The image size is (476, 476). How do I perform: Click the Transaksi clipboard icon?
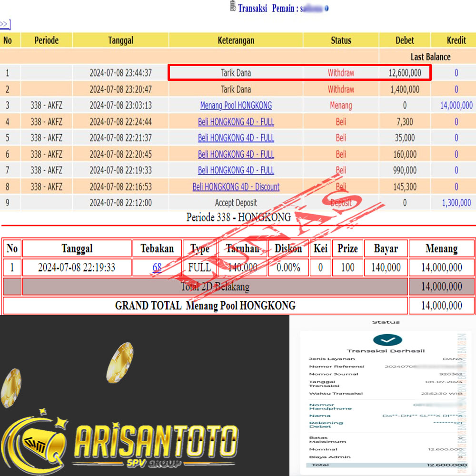tap(233, 6)
